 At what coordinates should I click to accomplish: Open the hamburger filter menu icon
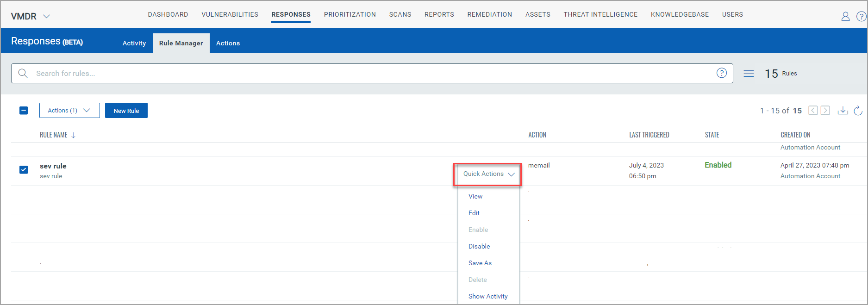[749, 74]
